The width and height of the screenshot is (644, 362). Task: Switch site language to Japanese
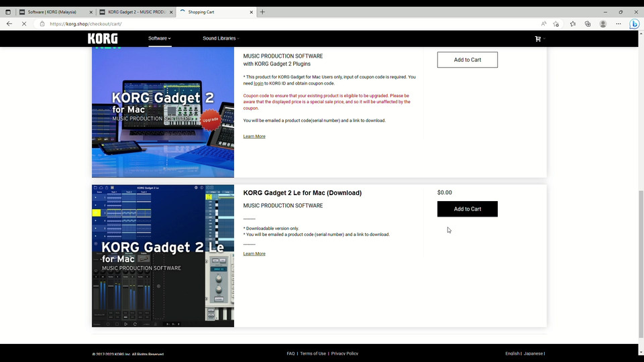point(533,353)
